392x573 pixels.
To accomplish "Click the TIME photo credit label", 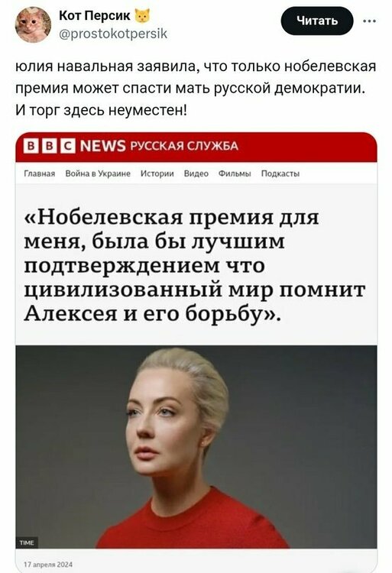I will pyautogui.click(x=27, y=542).
